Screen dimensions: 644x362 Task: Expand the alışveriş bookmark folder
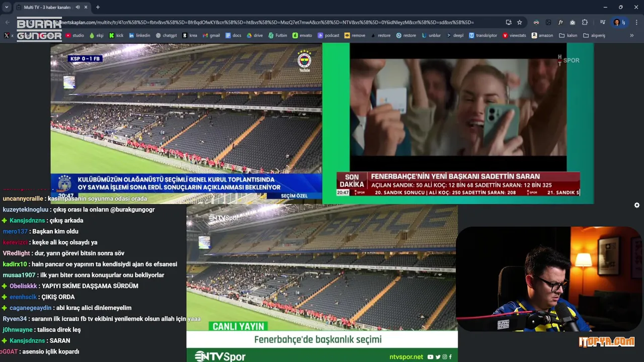[x=594, y=36]
